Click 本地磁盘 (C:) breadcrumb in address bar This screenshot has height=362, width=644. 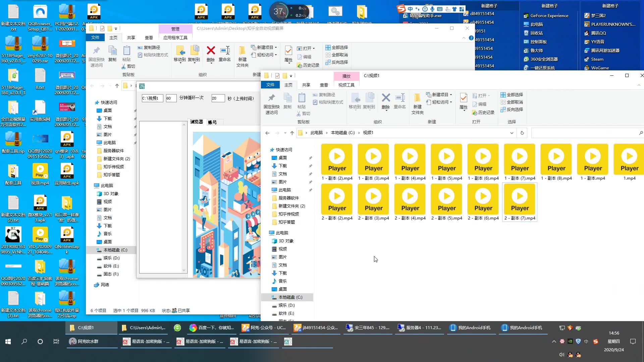click(x=342, y=133)
